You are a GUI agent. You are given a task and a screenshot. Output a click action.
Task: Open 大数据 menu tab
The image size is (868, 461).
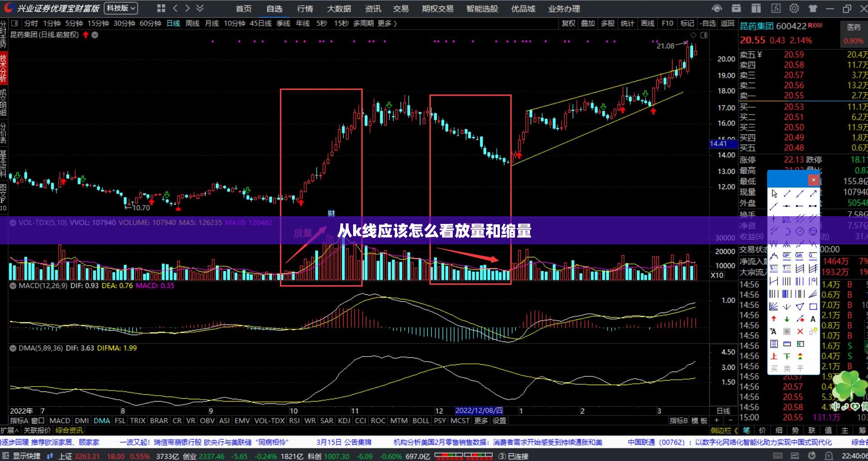click(339, 9)
